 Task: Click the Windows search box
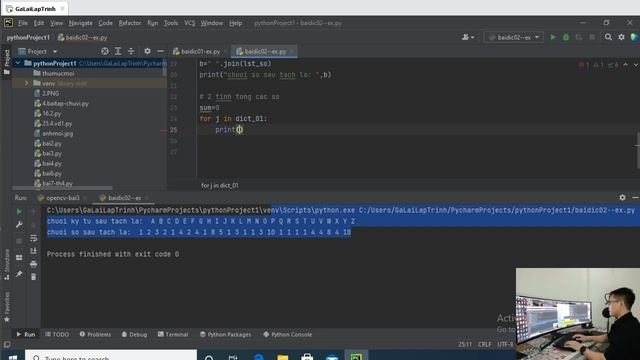tap(111, 356)
